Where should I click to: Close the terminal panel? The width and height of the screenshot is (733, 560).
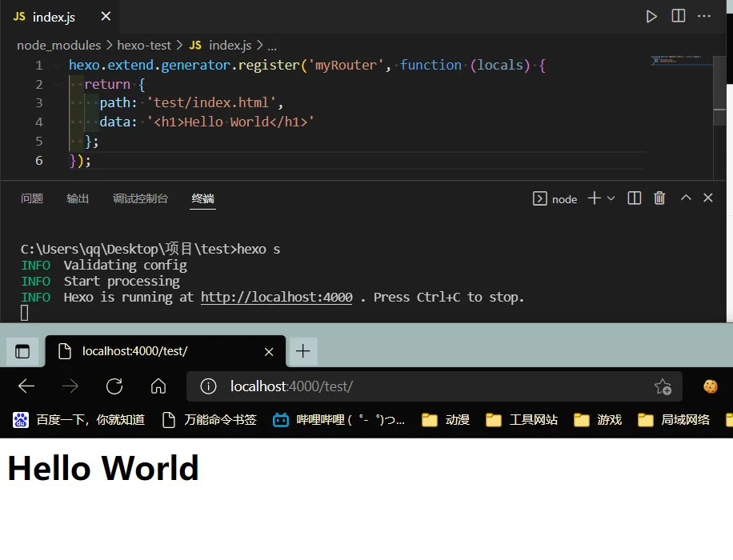[708, 198]
